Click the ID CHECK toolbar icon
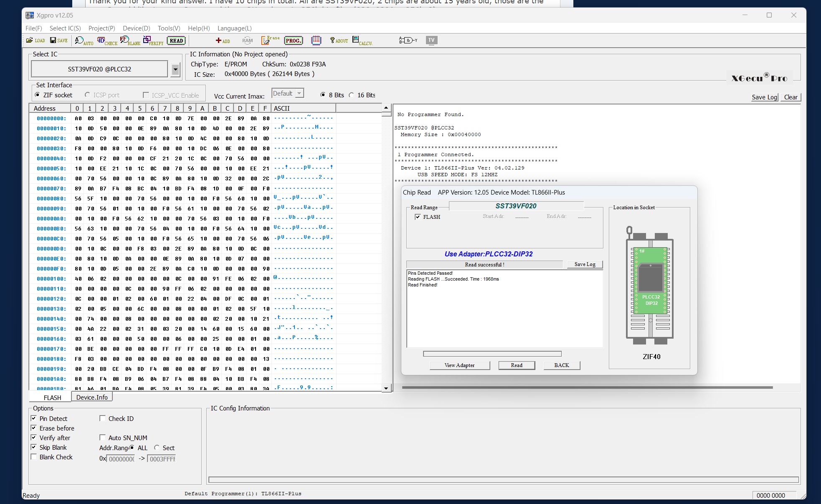Screen dimensions: 821x504 coord(106,41)
